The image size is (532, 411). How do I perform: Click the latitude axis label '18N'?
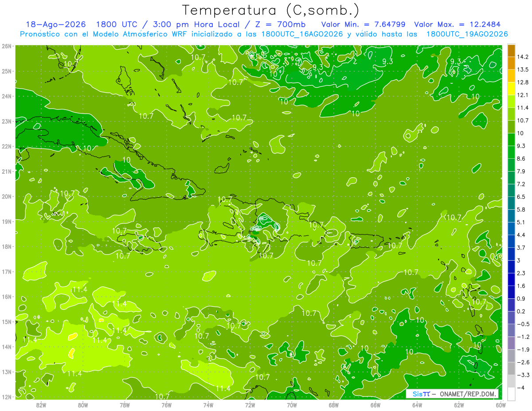7,247
